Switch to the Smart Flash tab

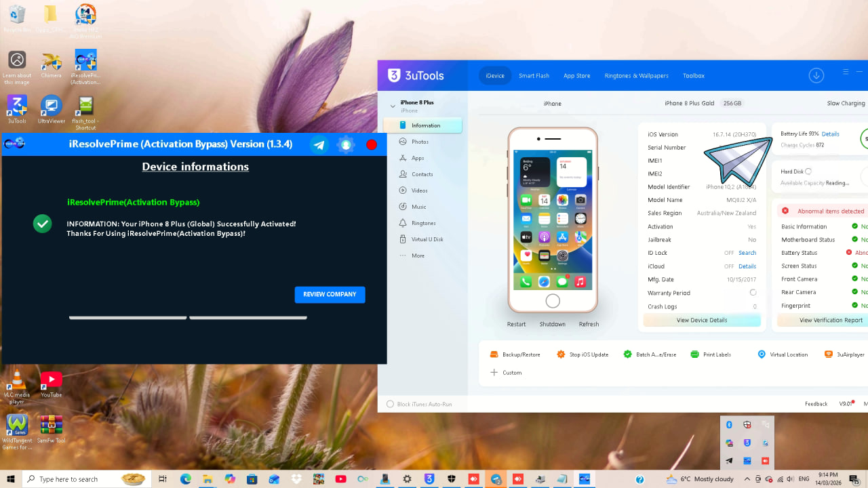[x=534, y=76]
